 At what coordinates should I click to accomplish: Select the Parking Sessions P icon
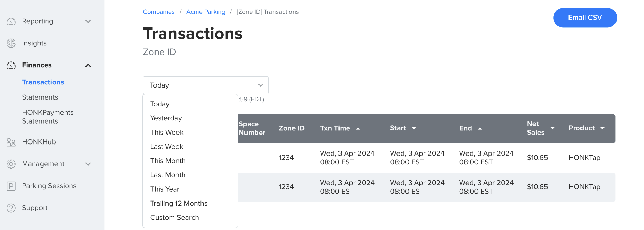[11, 186]
